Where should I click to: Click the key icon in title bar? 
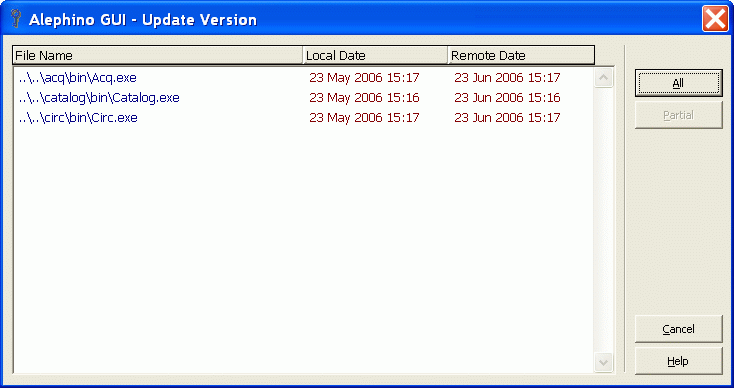[15, 20]
